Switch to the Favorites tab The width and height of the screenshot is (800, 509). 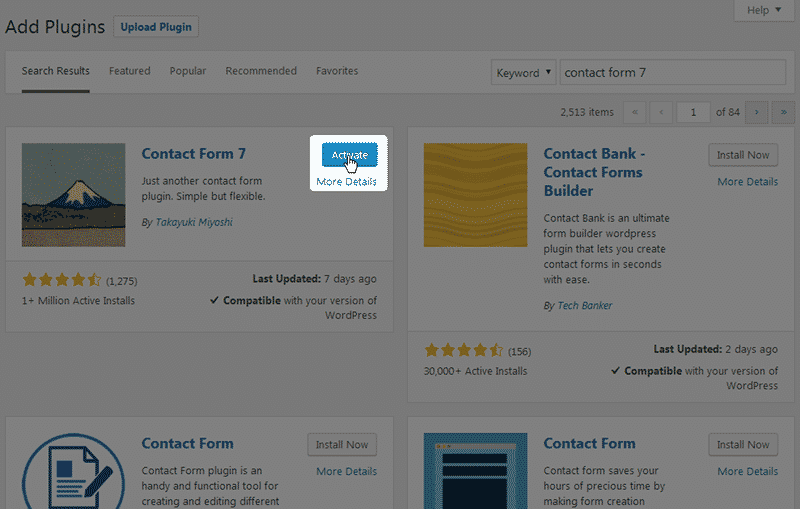[337, 71]
